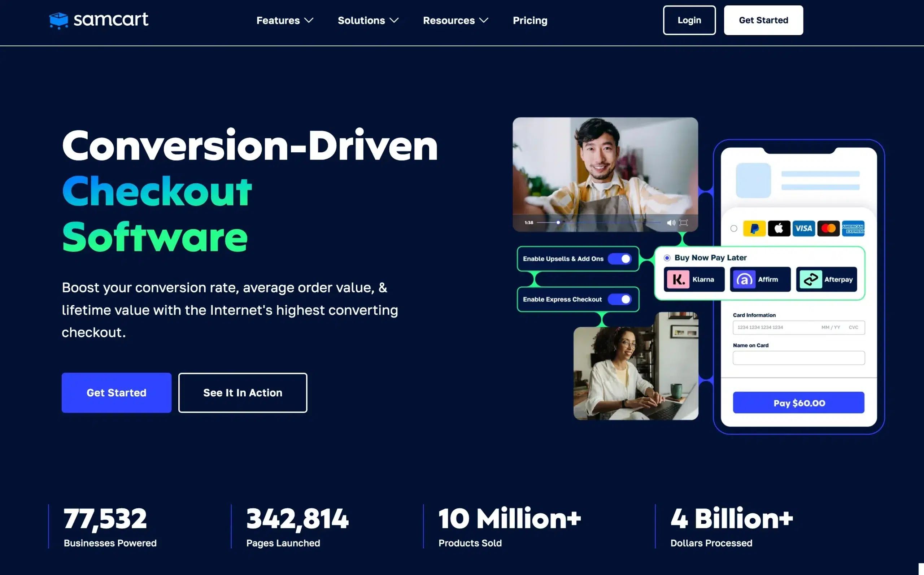The image size is (924, 575).
Task: Click the See It In Action button
Action: tap(243, 392)
